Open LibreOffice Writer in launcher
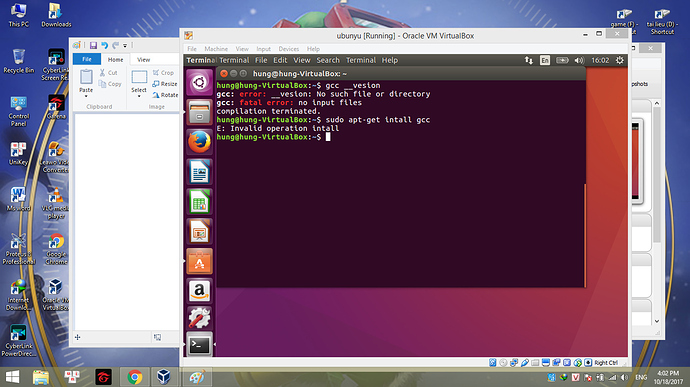The image size is (690, 387). pyautogui.click(x=199, y=172)
